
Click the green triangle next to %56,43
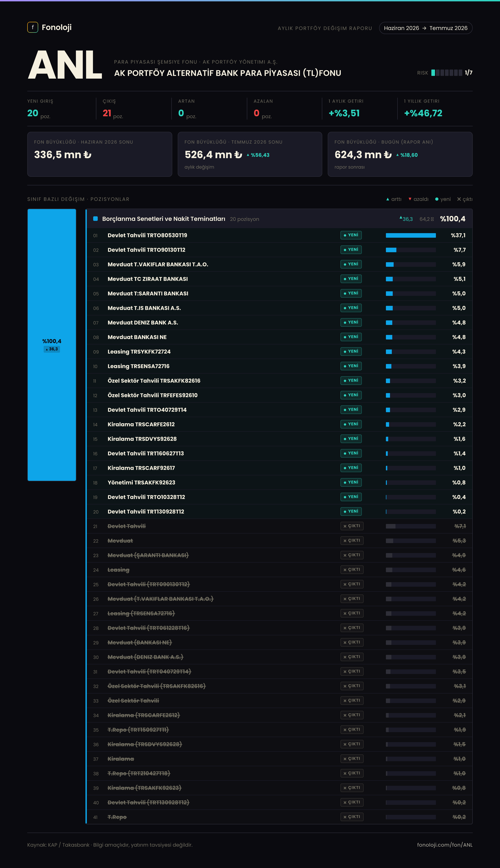pos(248,155)
